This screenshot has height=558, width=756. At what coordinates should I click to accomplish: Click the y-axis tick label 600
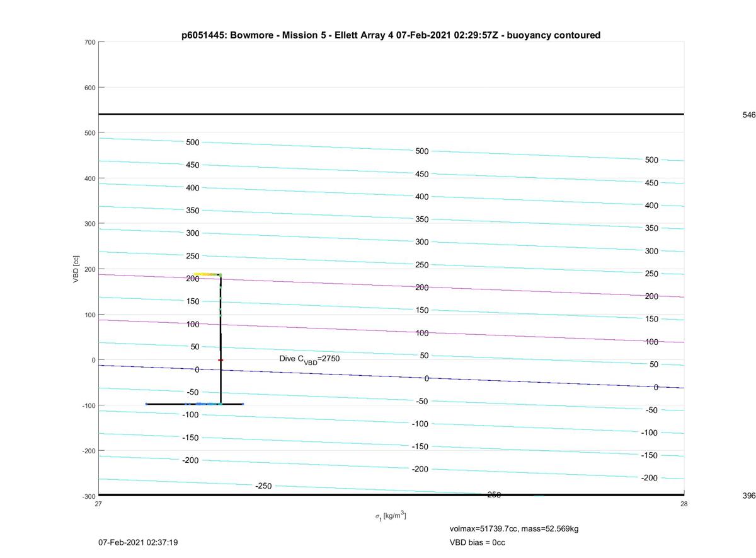[89, 88]
